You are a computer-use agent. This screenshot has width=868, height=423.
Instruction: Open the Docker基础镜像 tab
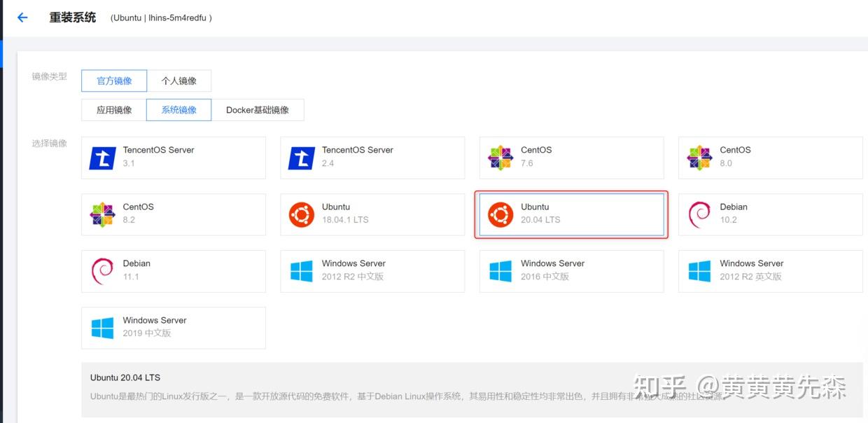258,110
